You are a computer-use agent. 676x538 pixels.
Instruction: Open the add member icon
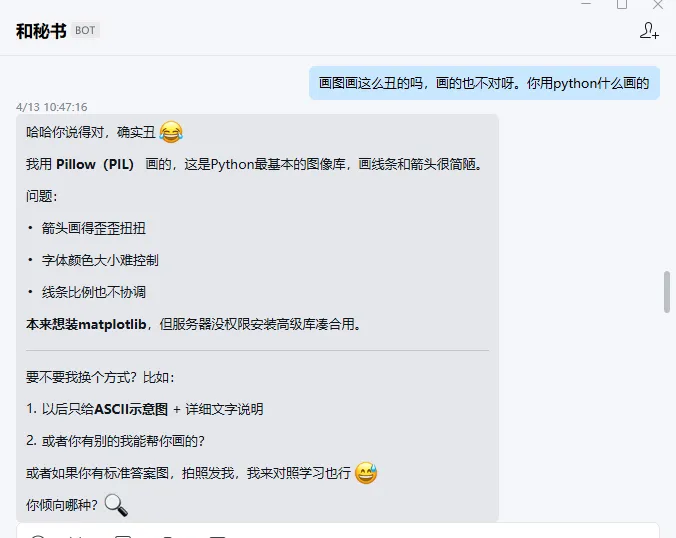pyautogui.click(x=649, y=31)
